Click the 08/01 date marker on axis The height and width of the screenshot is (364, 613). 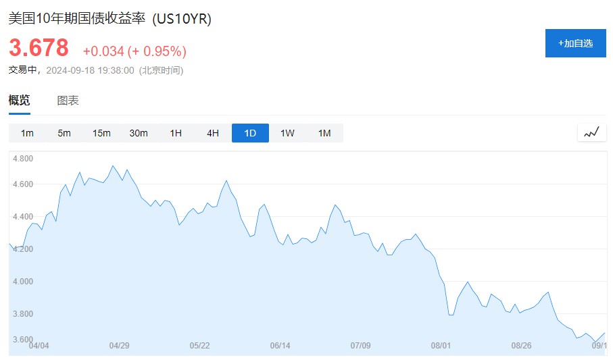click(x=441, y=346)
